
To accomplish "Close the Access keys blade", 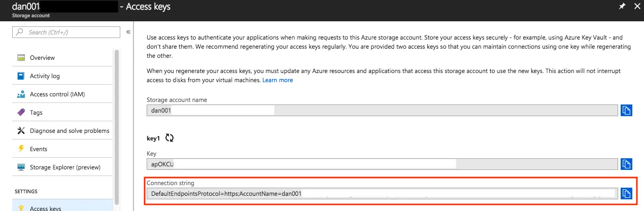I will [637, 7].
